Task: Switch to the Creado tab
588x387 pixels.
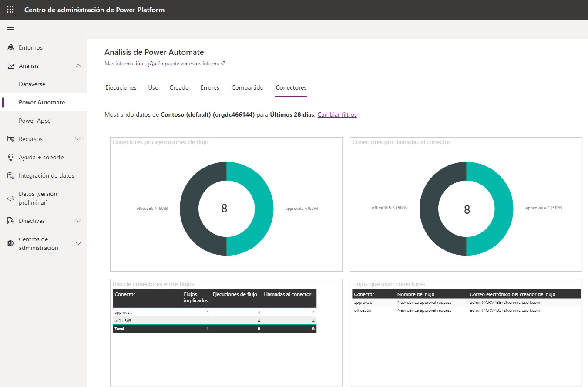Action: point(179,88)
